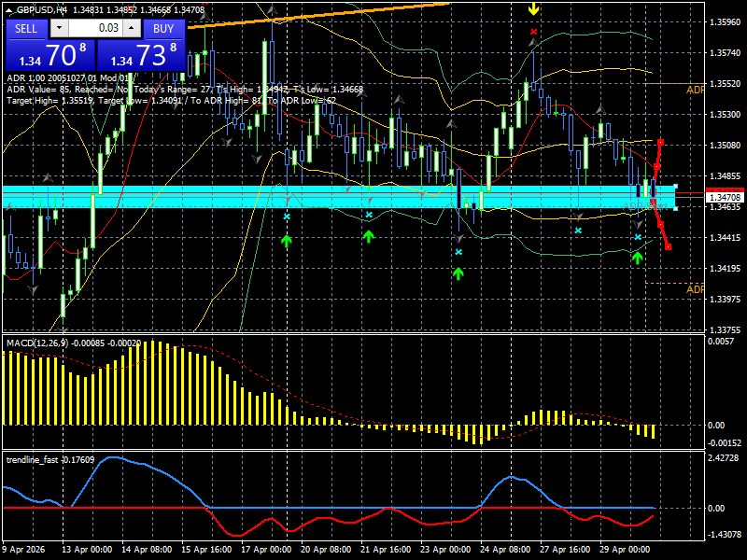
Task: Click the lower orange ADR level label
Action: (x=695, y=289)
